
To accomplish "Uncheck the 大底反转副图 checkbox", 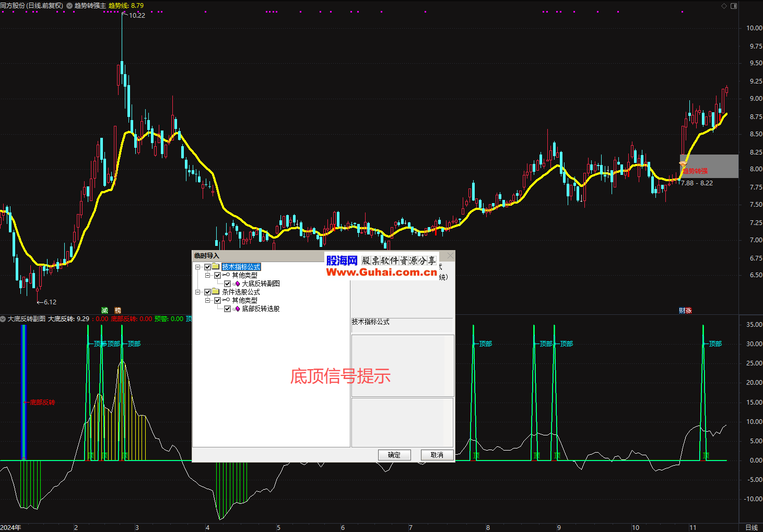I will 227,283.
